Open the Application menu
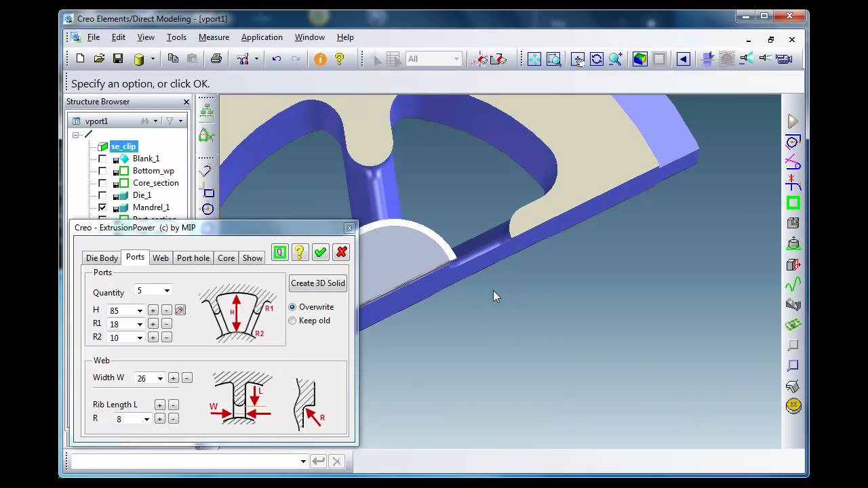868x488 pixels. (262, 37)
